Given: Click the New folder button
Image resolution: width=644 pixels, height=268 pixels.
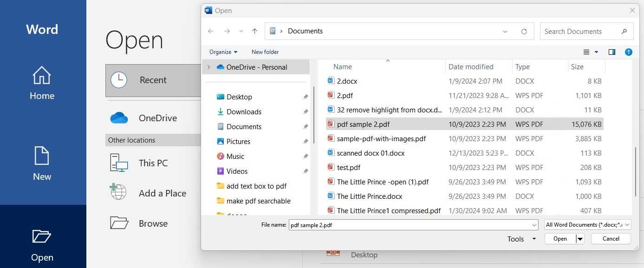Looking at the screenshot, I should click(x=265, y=52).
